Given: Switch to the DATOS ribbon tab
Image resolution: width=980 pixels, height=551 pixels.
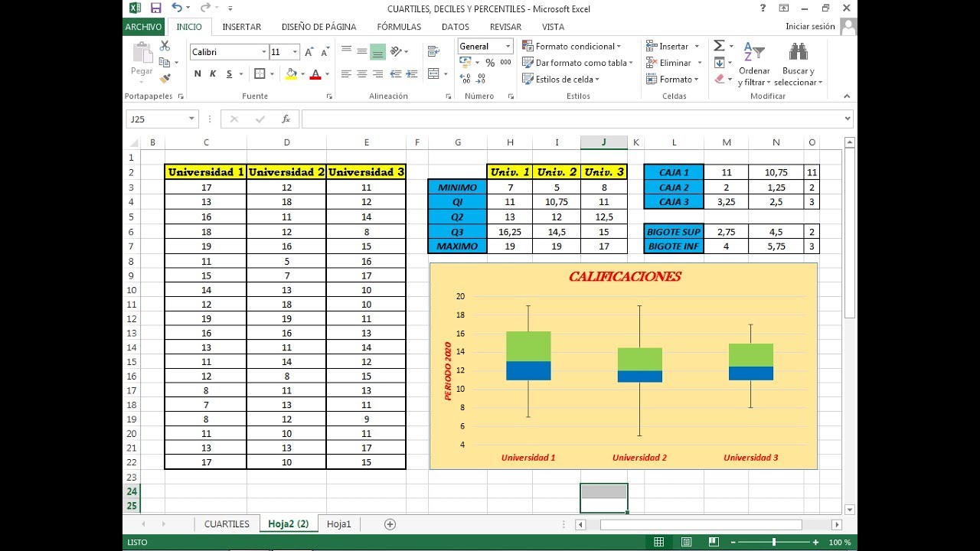Looking at the screenshot, I should coord(456,27).
